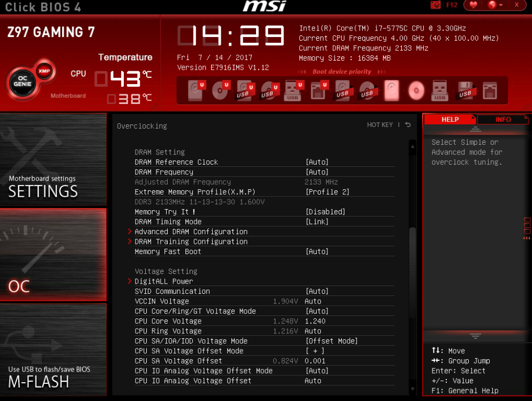The image size is (532, 401).
Task: Expand DRAM Training Configuration submenu
Action: point(191,241)
